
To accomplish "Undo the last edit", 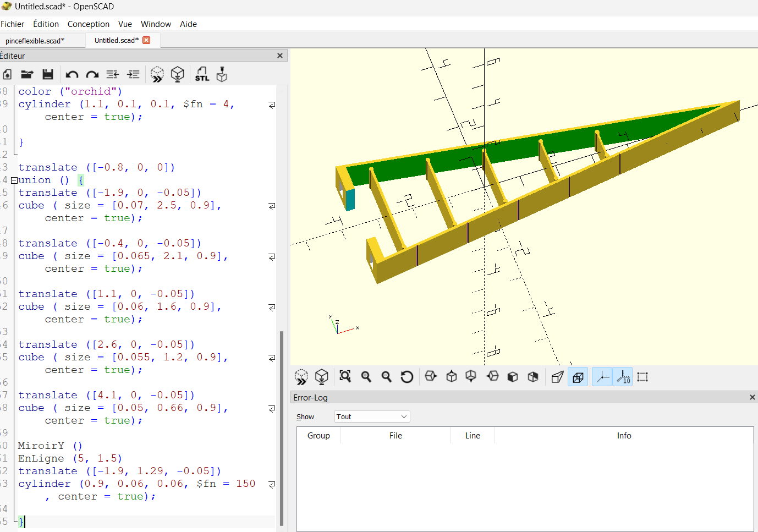I will 72,74.
